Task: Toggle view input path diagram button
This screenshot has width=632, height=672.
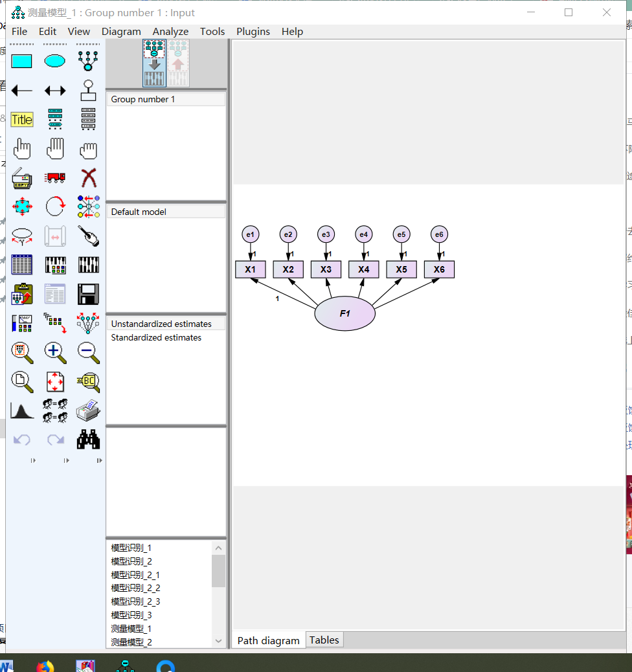Action: pyautogui.click(x=155, y=63)
